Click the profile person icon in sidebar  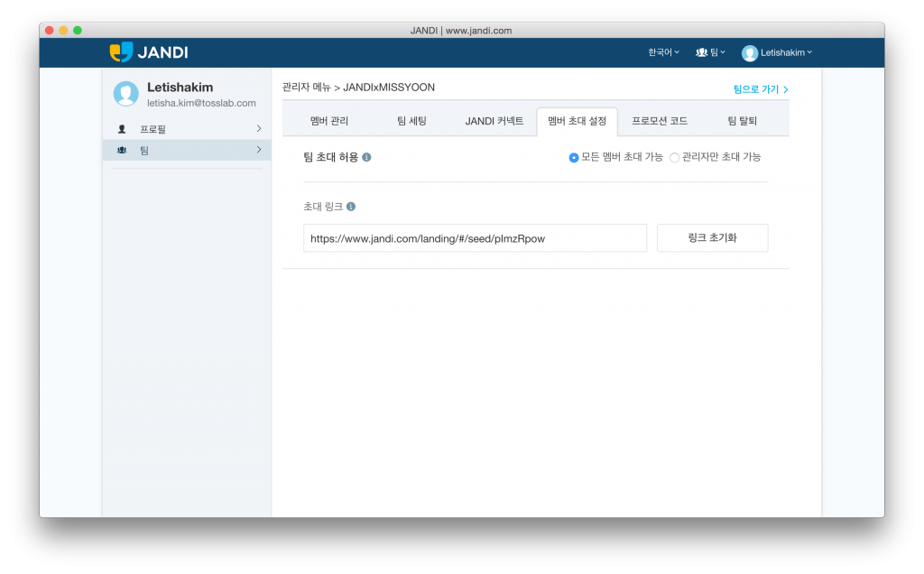(122, 129)
